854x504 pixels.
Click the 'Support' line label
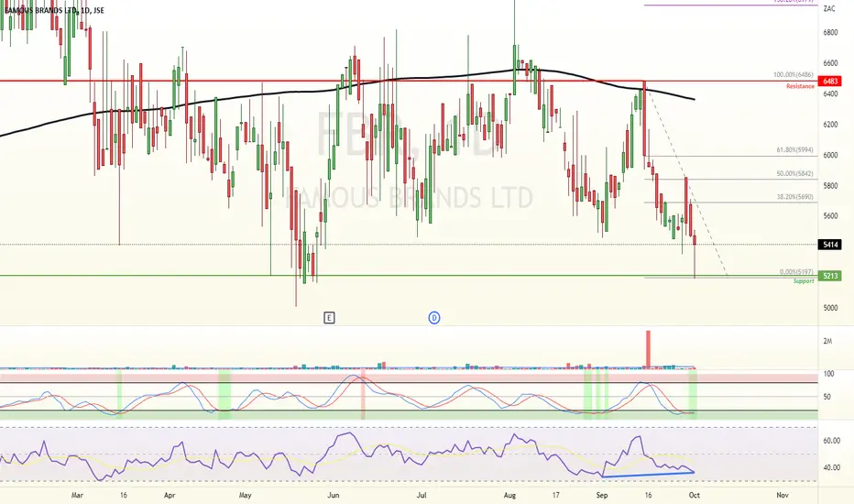pyautogui.click(x=804, y=281)
